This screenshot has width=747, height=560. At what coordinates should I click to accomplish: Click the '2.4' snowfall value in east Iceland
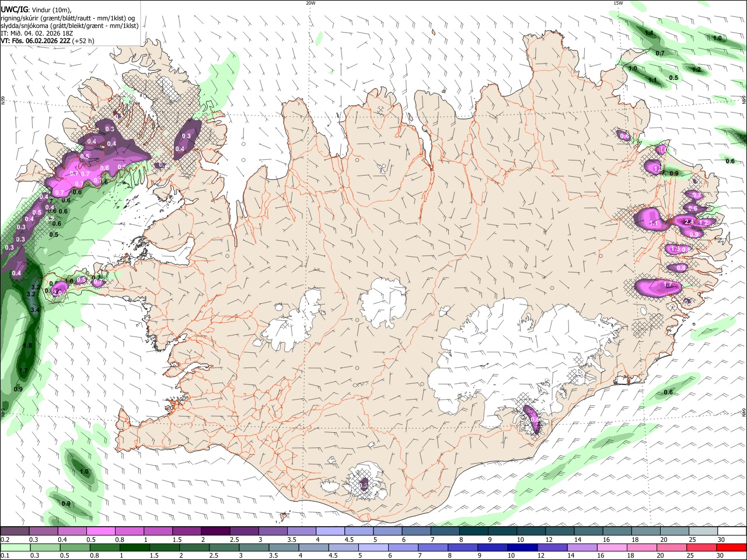(x=689, y=222)
